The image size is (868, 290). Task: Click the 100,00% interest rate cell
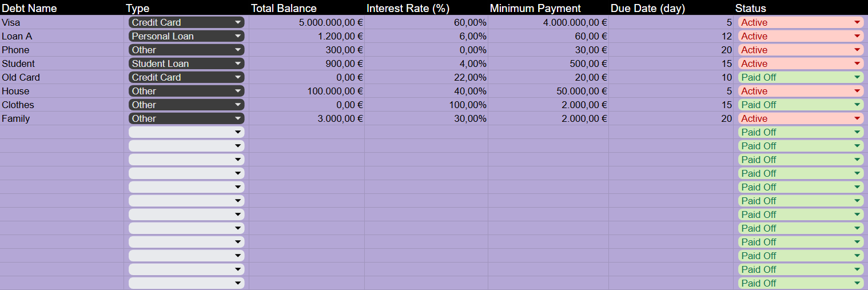[x=425, y=105]
